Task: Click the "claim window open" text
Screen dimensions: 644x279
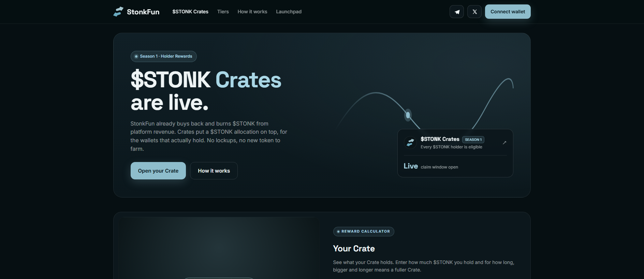Action: pyautogui.click(x=439, y=167)
